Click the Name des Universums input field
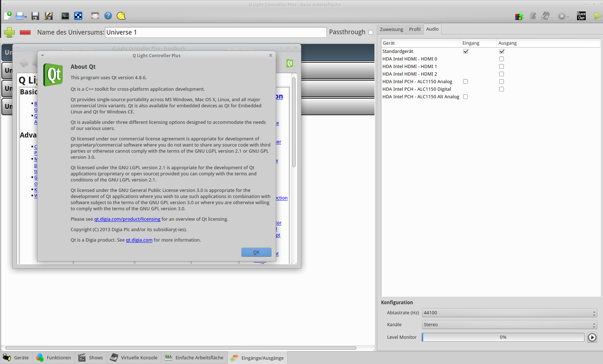Image resolution: width=603 pixels, height=364 pixels. 216,32
